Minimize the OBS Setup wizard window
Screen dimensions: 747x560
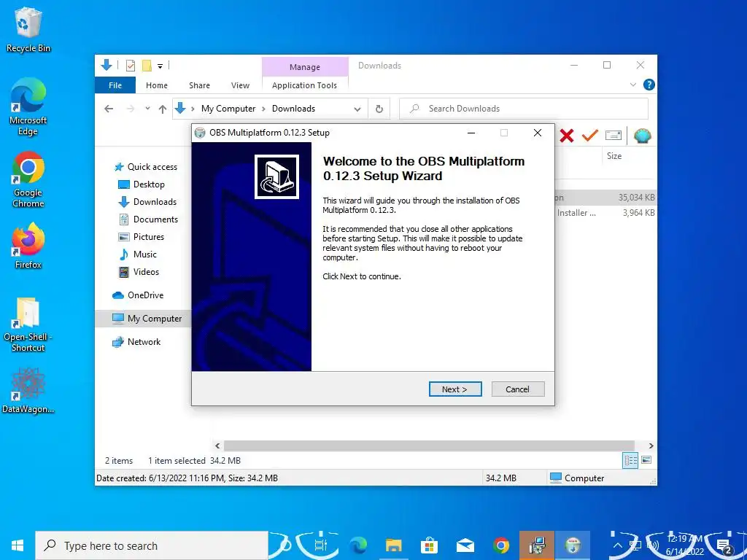471,133
